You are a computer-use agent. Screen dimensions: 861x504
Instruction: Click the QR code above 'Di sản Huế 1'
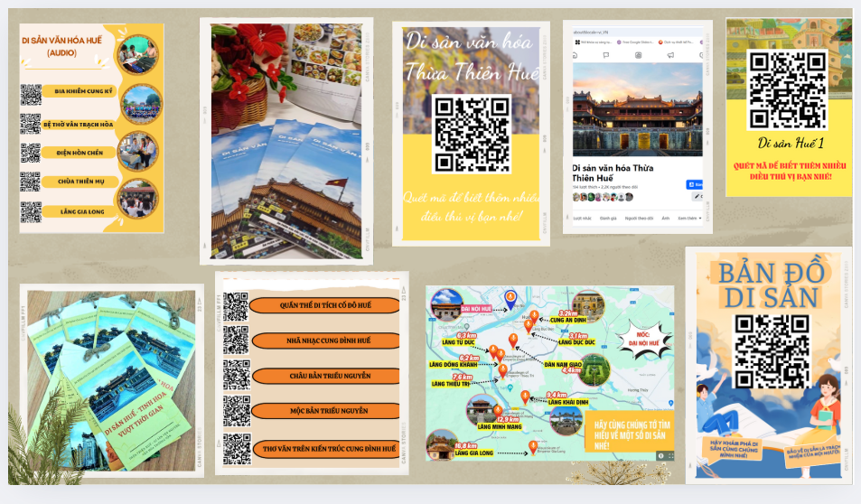point(788,90)
